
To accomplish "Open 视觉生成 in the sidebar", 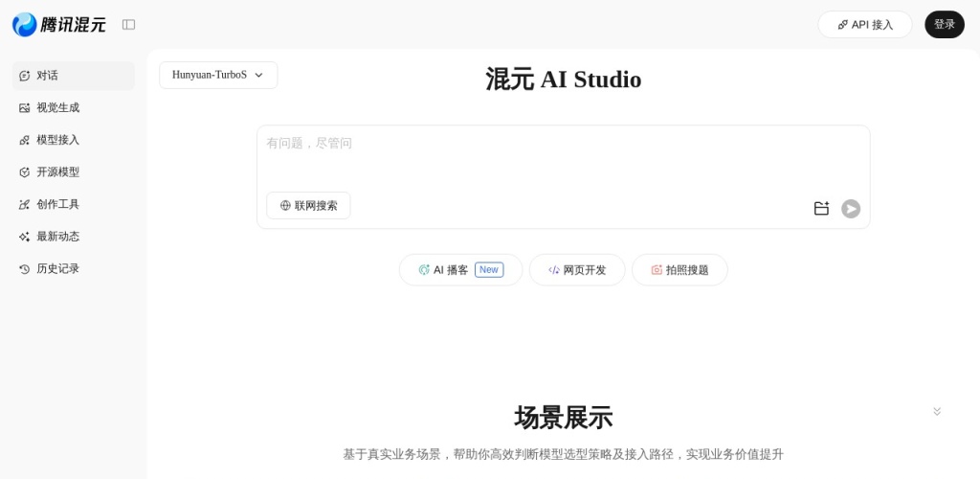I will coord(74,107).
